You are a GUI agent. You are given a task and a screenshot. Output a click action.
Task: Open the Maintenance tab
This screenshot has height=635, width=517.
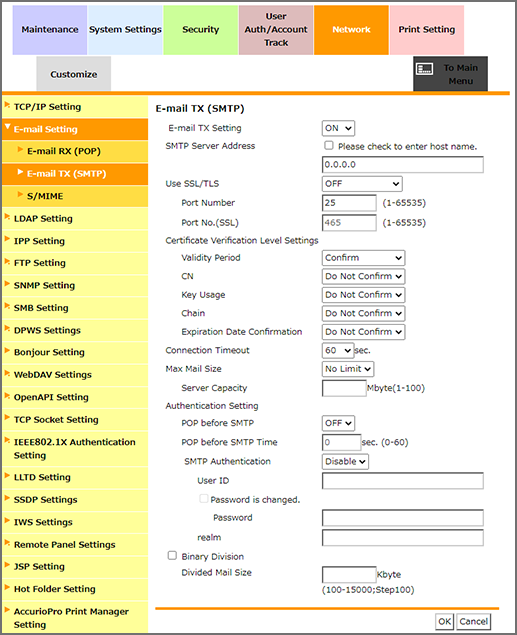(x=50, y=30)
